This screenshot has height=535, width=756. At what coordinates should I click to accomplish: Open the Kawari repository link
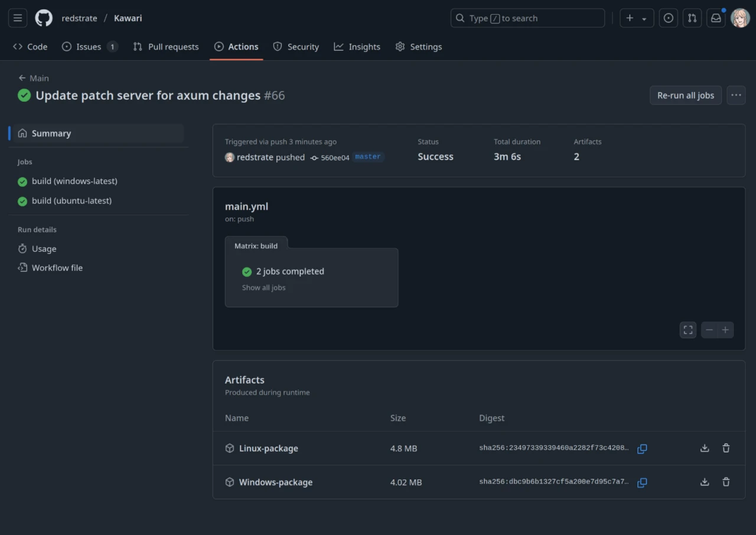(128, 18)
